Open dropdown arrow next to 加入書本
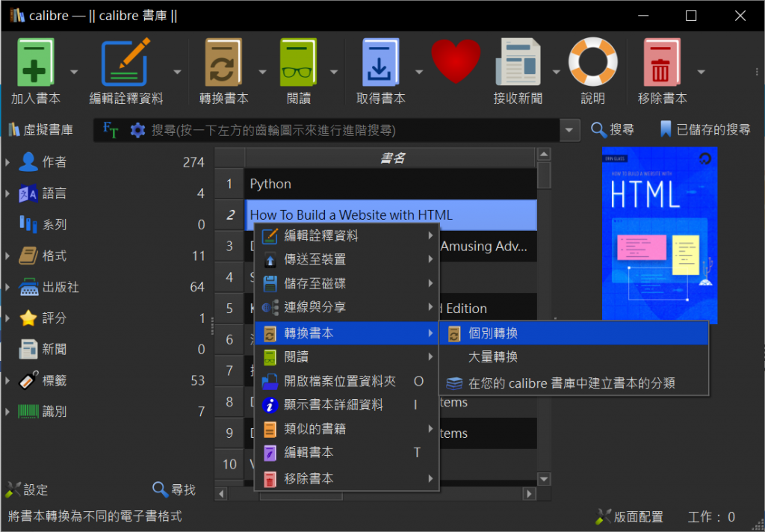 pos(74,72)
